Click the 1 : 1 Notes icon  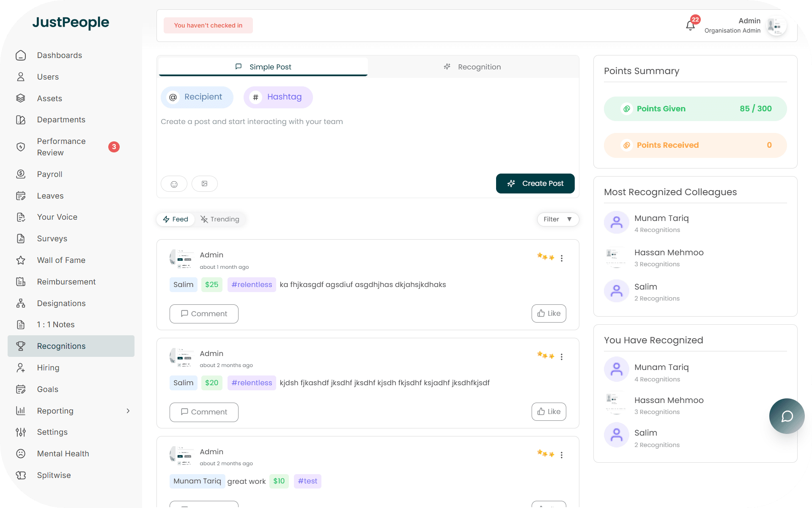click(21, 325)
